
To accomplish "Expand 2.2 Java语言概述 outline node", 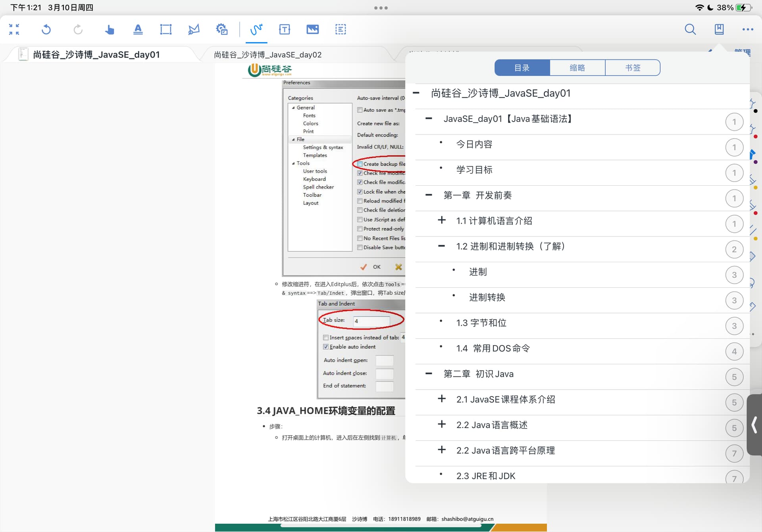I will click(442, 424).
